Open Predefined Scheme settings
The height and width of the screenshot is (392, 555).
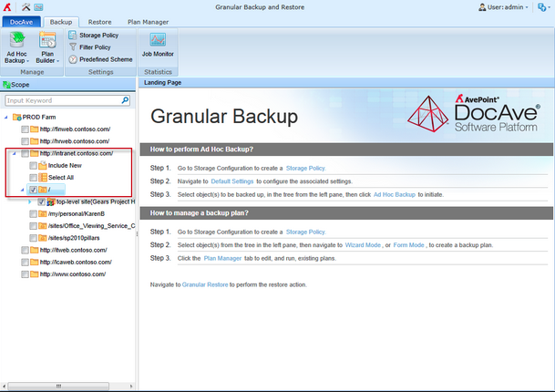pyautogui.click(x=100, y=59)
